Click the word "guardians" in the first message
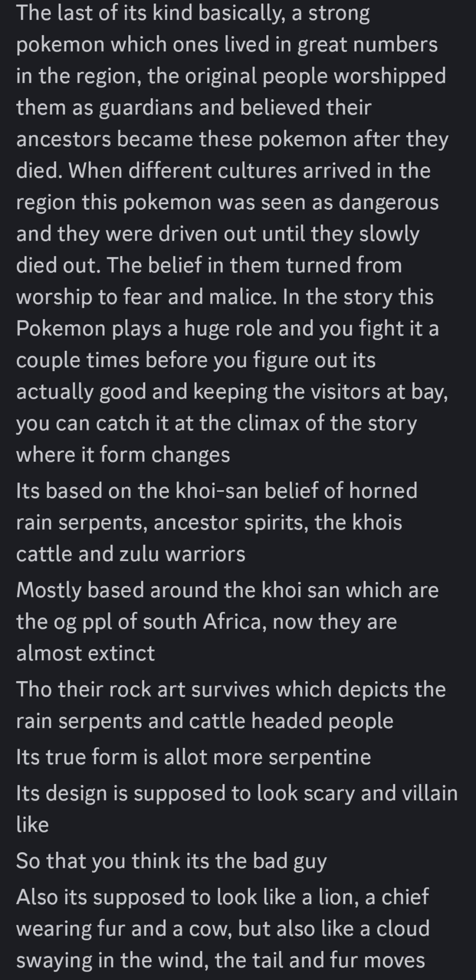This screenshot has height=980, width=476. point(146,108)
